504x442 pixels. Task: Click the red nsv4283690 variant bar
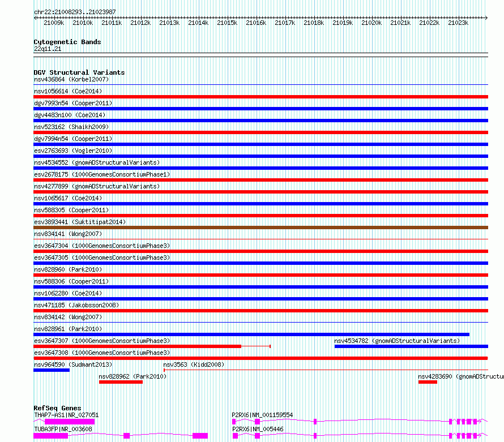pos(428,382)
